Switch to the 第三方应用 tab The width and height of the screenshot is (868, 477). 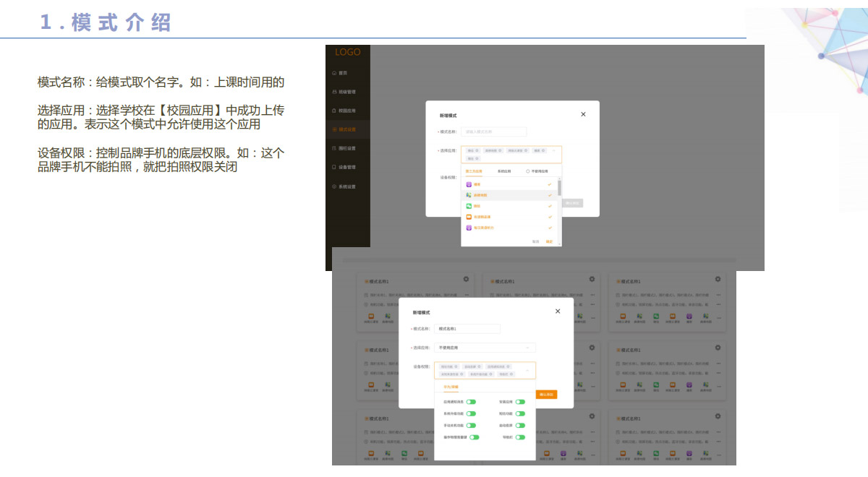click(x=474, y=172)
